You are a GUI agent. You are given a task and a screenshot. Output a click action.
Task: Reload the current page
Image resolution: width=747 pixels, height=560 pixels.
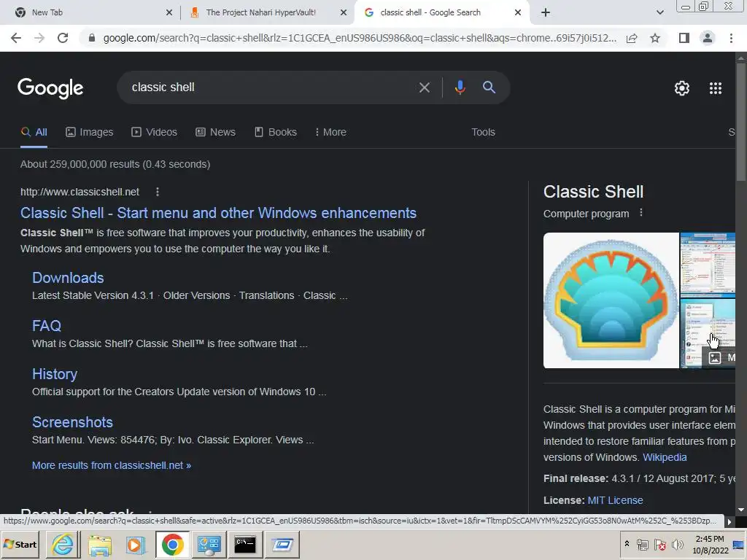pyautogui.click(x=63, y=38)
